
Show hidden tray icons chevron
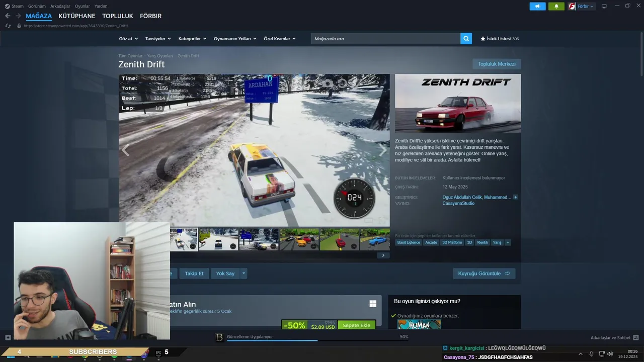pos(580,353)
